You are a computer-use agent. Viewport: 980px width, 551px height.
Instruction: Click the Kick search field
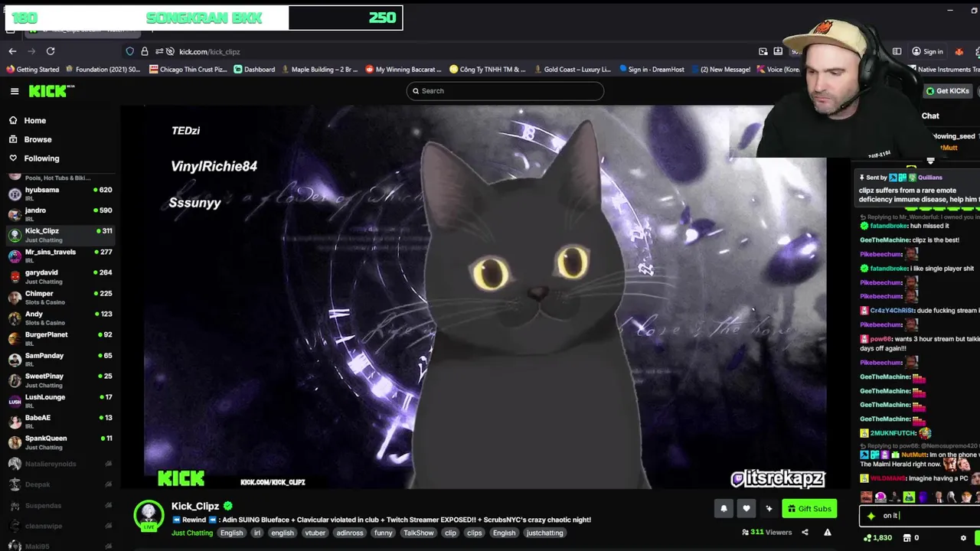coord(505,91)
